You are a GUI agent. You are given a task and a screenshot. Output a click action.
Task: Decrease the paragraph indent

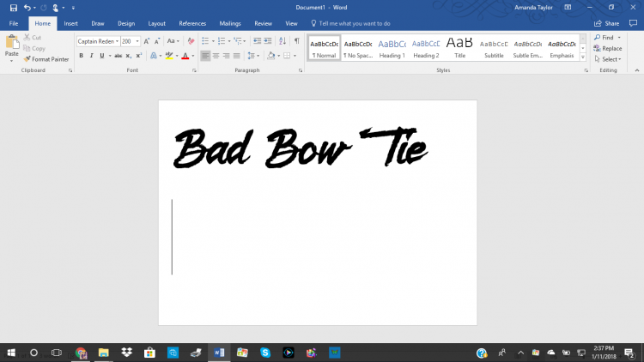257,41
